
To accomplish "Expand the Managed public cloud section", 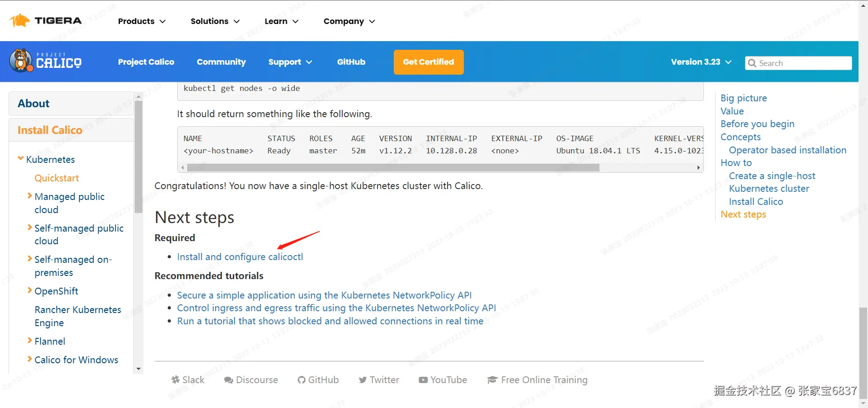I will coord(30,196).
